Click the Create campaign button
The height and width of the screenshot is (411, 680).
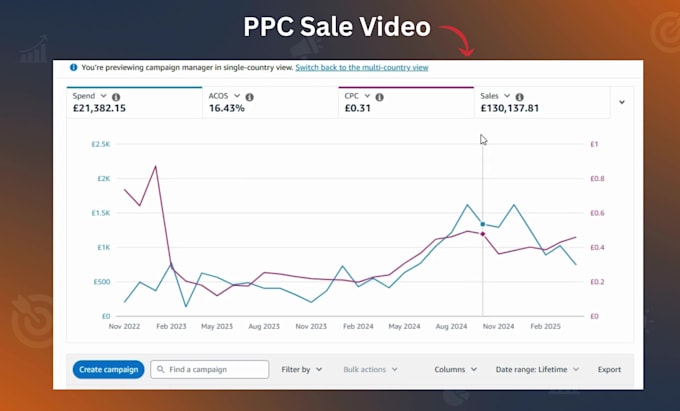tap(108, 369)
